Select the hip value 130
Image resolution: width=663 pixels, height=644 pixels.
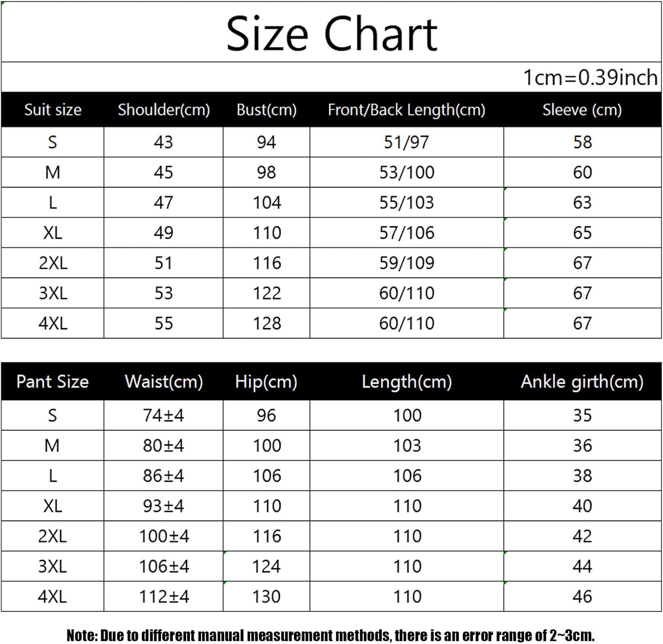coord(266,597)
